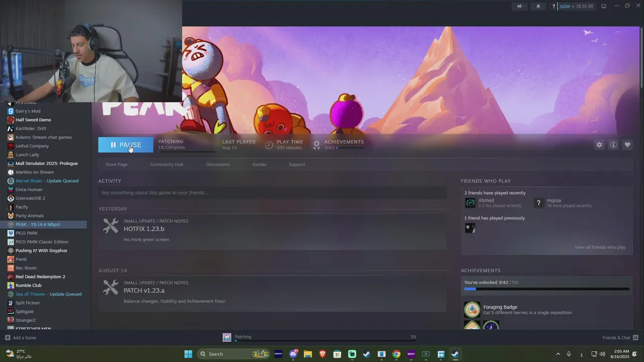This screenshot has width=644, height=362.
Task: Select 'Sea of Thieves - Update Queued' entry
Action: pyautogui.click(x=48, y=294)
